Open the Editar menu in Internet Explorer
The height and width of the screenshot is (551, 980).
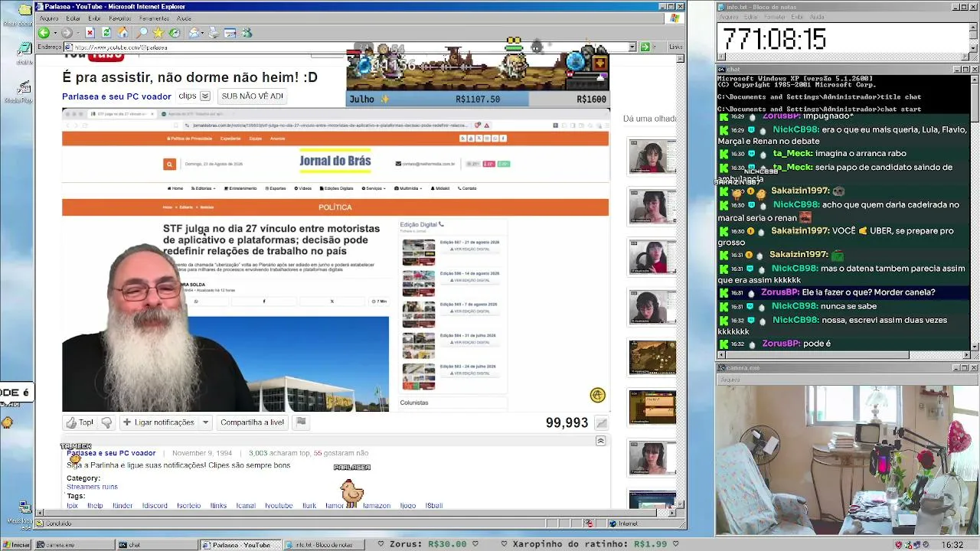(x=73, y=18)
